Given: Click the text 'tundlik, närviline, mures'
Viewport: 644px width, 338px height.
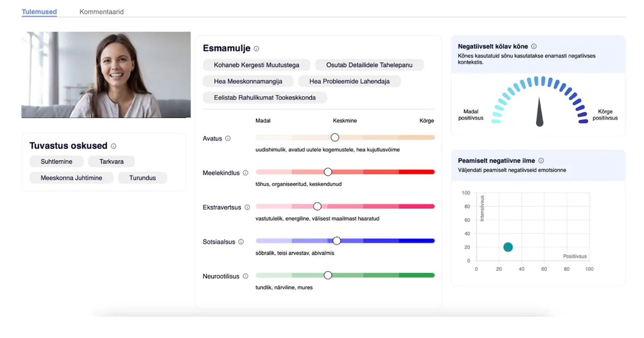Looking at the screenshot, I should click(284, 288).
